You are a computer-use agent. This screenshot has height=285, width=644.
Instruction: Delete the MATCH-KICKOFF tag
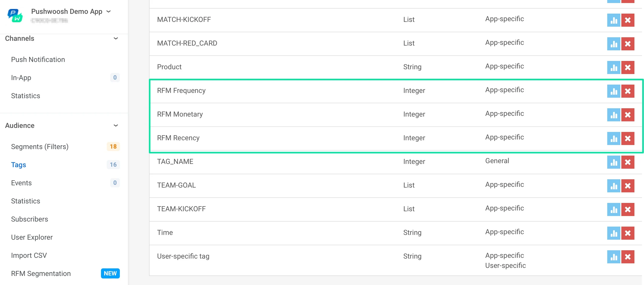coord(628,20)
